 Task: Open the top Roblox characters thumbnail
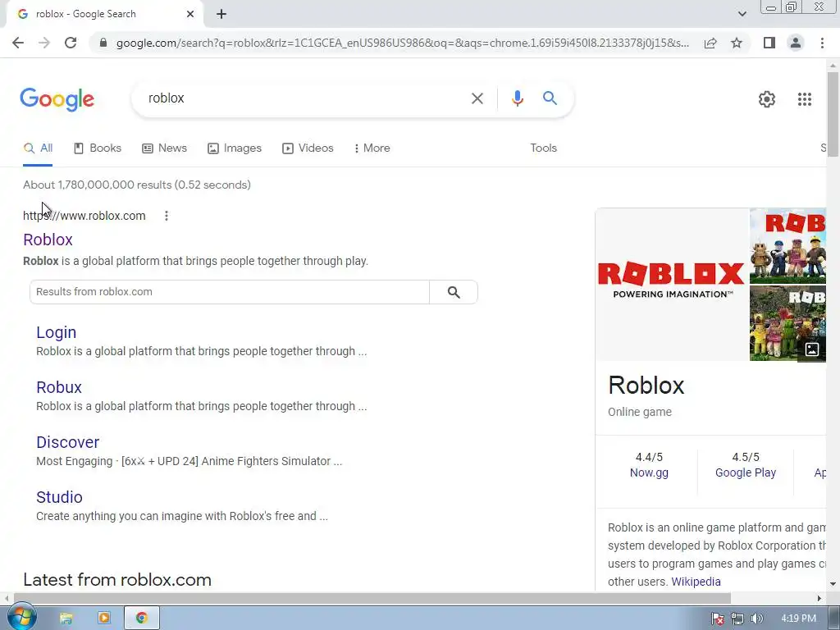coord(787,246)
